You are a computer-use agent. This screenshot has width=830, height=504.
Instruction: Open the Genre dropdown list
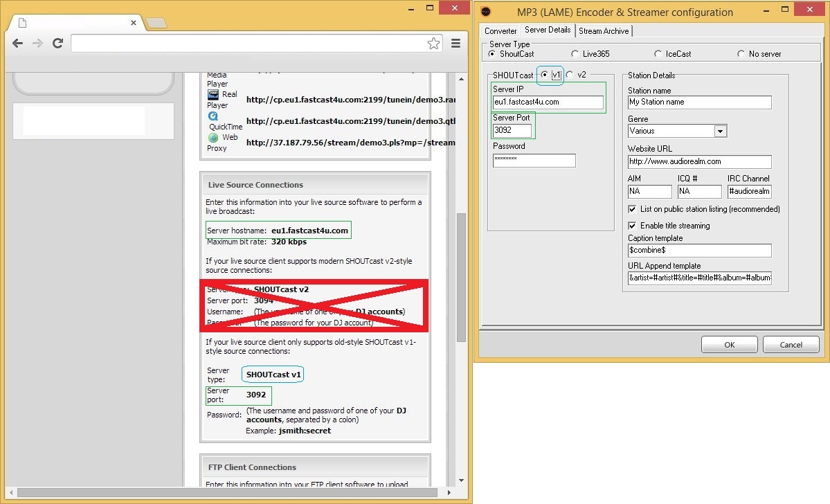pos(720,131)
